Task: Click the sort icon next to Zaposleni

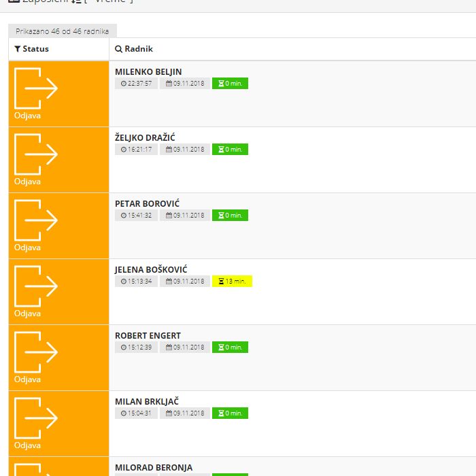Action: tap(76, 2)
